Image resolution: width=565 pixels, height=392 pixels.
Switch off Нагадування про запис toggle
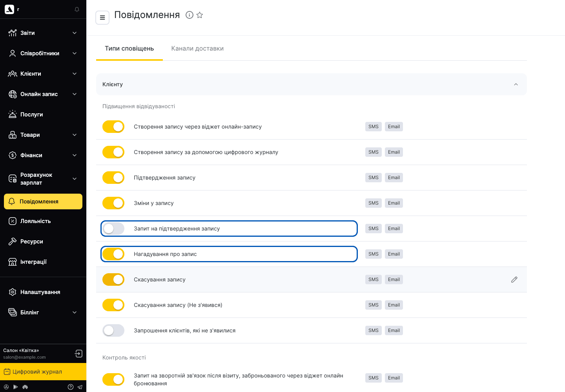click(x=113, y=254)
